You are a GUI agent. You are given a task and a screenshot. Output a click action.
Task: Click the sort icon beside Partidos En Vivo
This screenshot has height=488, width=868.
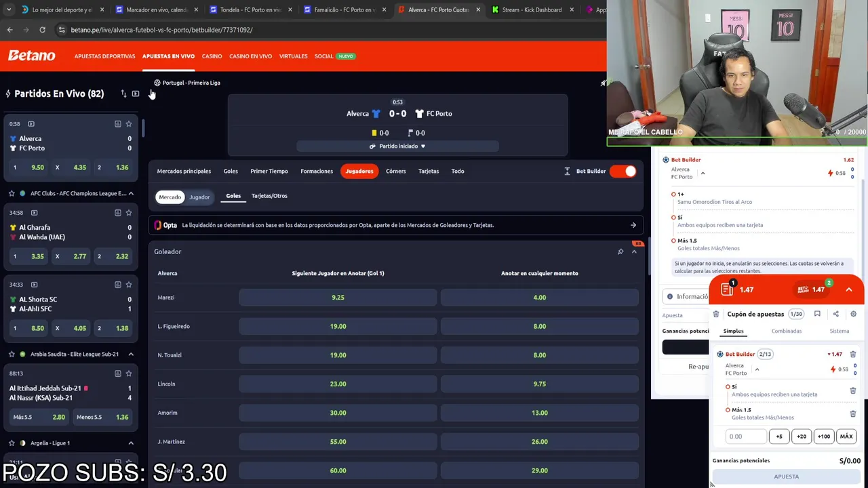pyautogui.click(x=123, y=94)
